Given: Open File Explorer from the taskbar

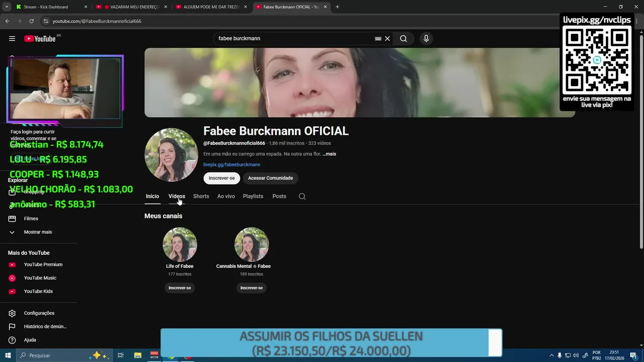Looking at the screenshot, I should point(137,355).
